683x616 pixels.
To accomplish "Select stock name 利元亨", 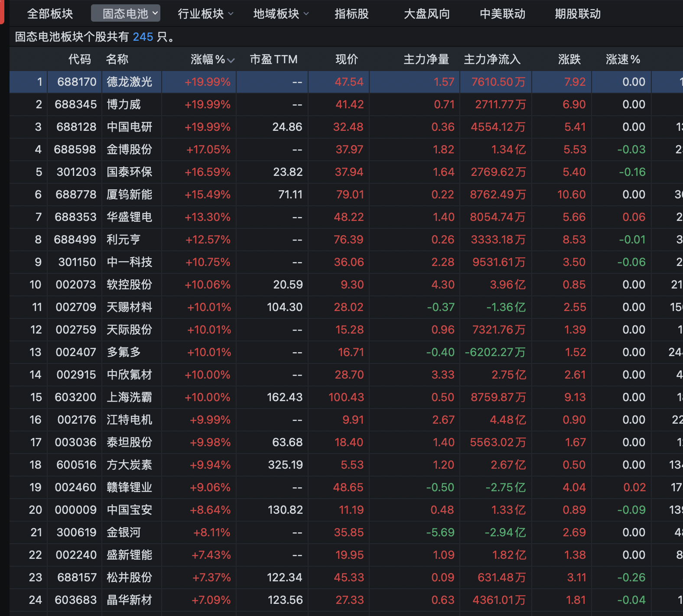I will click(124, 240).
